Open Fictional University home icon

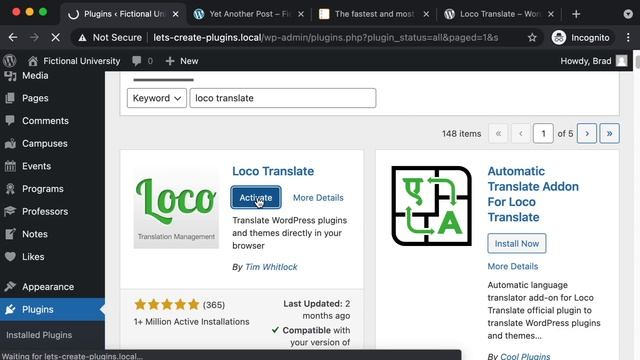[x=33, y=61]
